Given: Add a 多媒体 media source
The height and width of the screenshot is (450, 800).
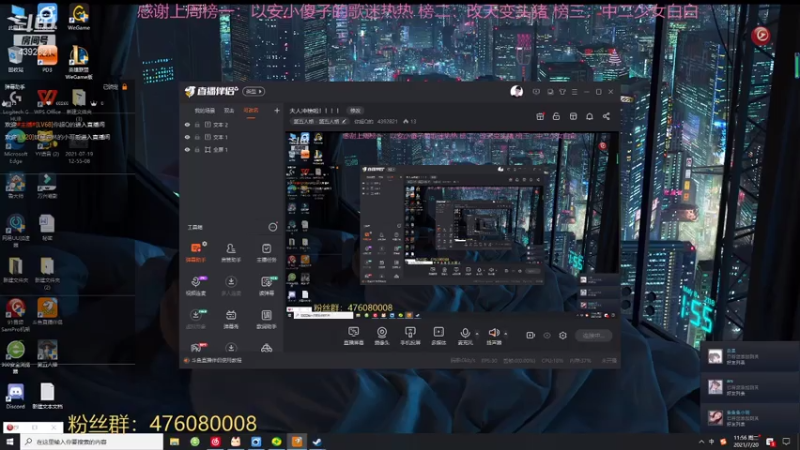Looking at the screenshot, I should point(438,336).
